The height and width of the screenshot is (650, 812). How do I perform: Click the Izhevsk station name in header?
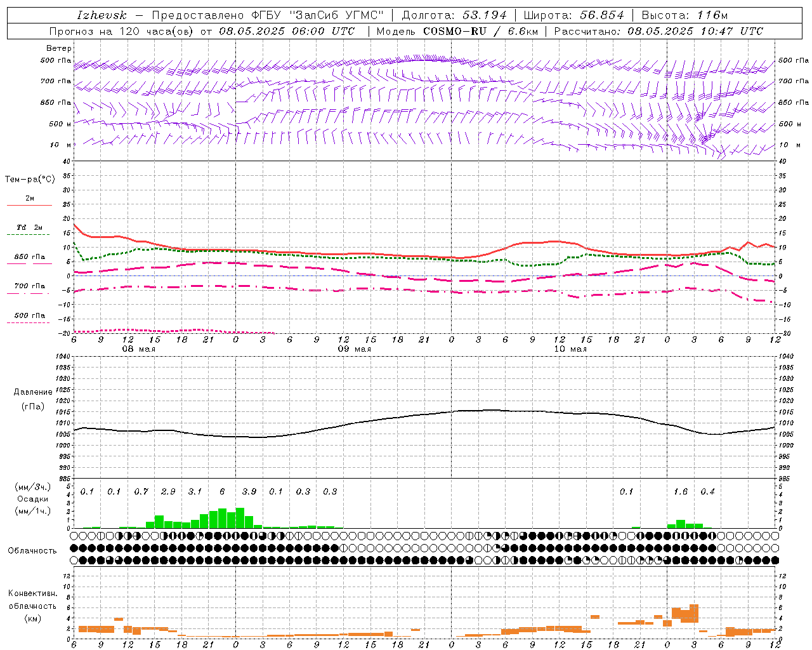pos(101,15)
